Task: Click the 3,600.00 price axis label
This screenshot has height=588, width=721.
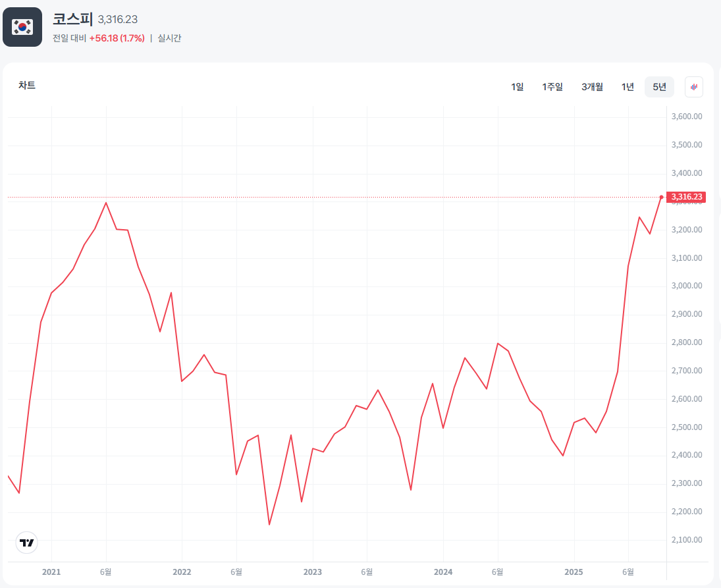Action: click(x=687, y=117)
